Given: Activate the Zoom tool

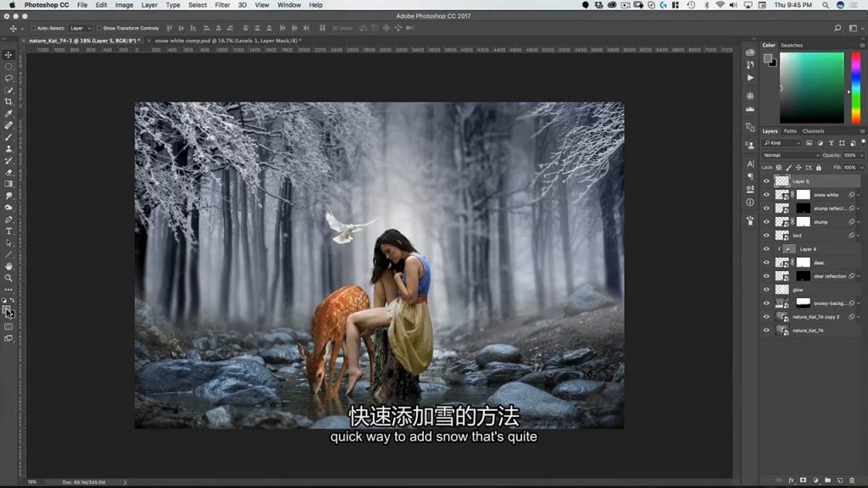Looking at the screenshot, I should (x=8, y=278).
